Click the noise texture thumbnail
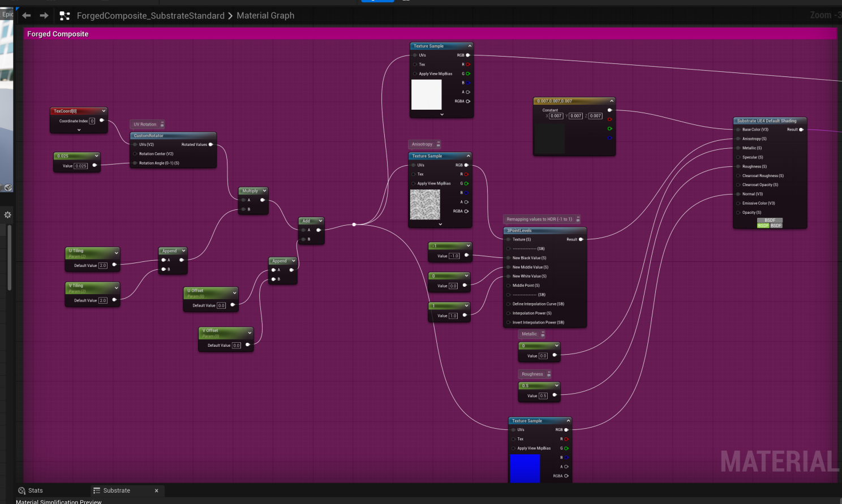The image size is (842, 504). tap(425, 205)
